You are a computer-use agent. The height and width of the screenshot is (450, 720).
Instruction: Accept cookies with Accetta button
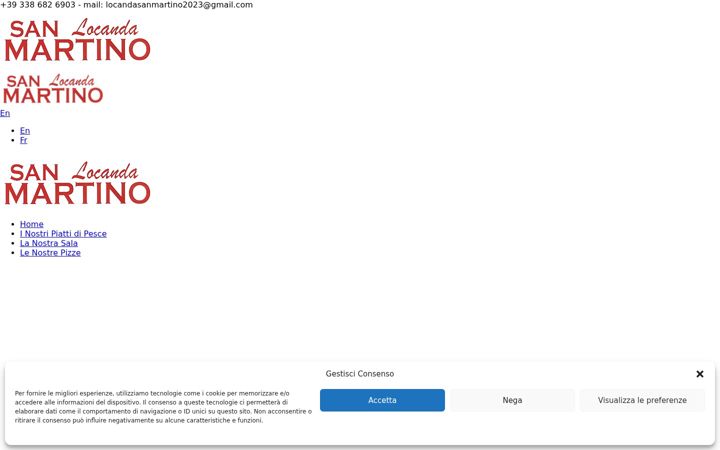click(382, 400)
